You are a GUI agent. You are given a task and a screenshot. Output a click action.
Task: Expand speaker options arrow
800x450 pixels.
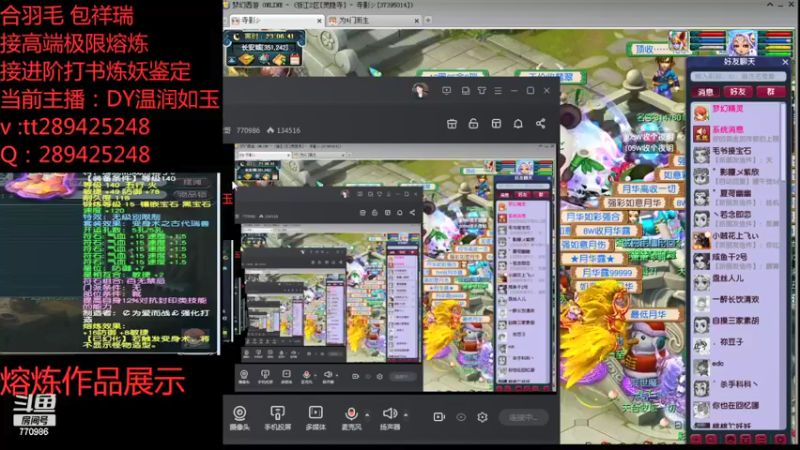pos(406,415)
